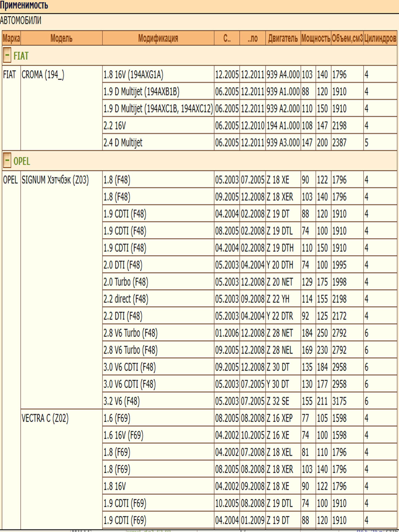Click the 3.2 V6 (F48) modification row
This screenshot has width=399, height=532.
click(x=121, y=401)
